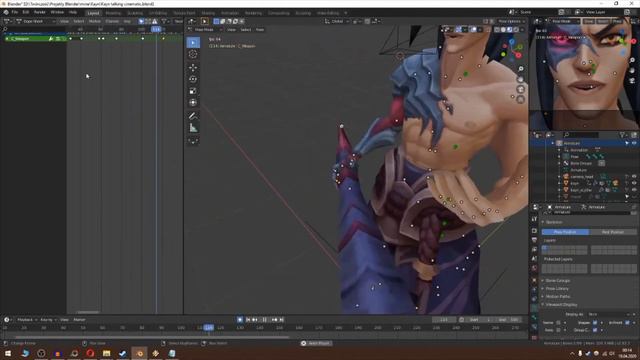Click the current frame number field

coord(444,320)
